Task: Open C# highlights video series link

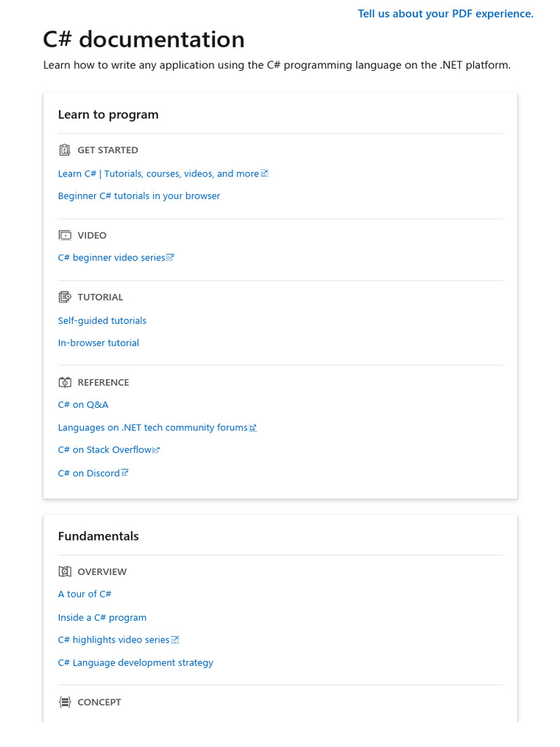Action: [x=114, y=640]
